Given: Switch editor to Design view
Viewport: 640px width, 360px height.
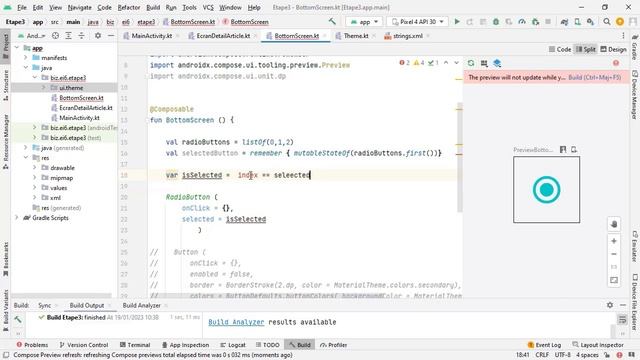Looking at the screenshot, I should click(613, 49).
